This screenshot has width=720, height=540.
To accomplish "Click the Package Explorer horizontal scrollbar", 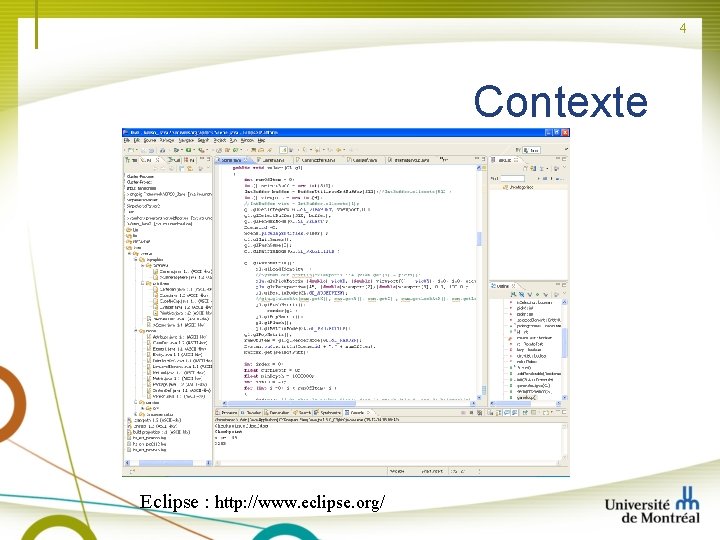I will pyautogui.click(x=169, y=463).
